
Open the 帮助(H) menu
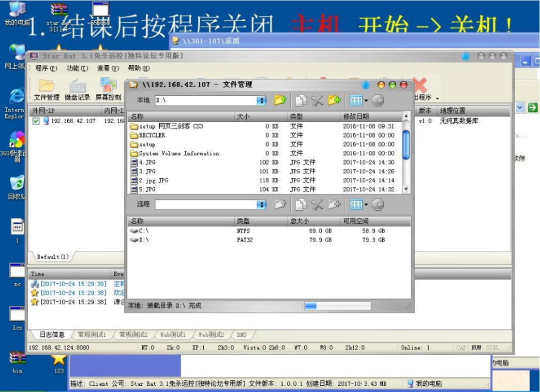[x=139, y=68]
